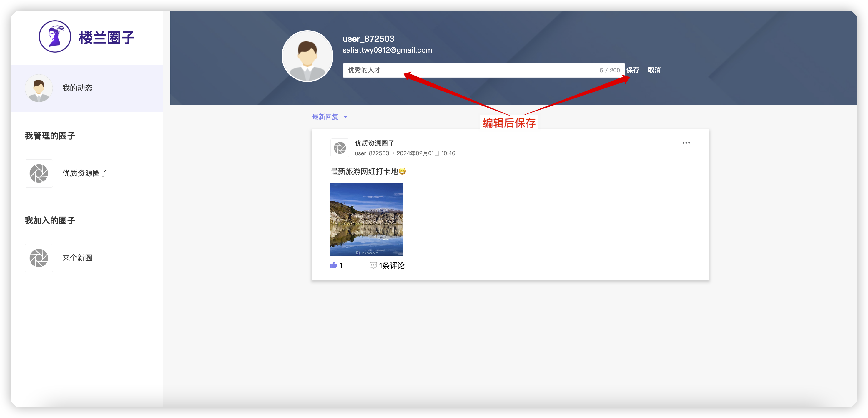Open comments via the speech bubble icon

pos(373,265)
